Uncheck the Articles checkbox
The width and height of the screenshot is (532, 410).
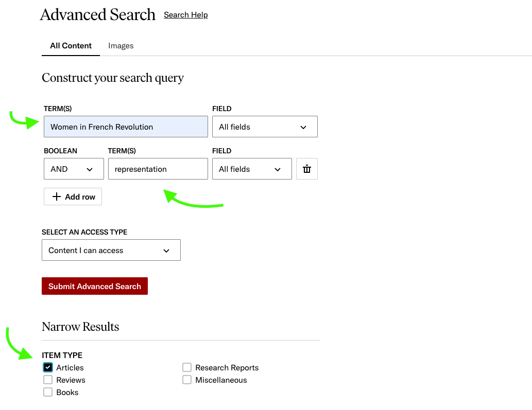pos(48,367)
